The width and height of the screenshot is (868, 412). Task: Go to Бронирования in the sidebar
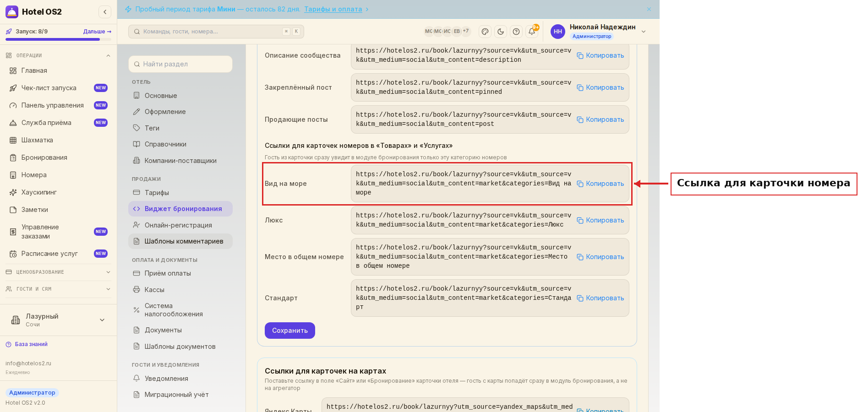coord(58,157)
